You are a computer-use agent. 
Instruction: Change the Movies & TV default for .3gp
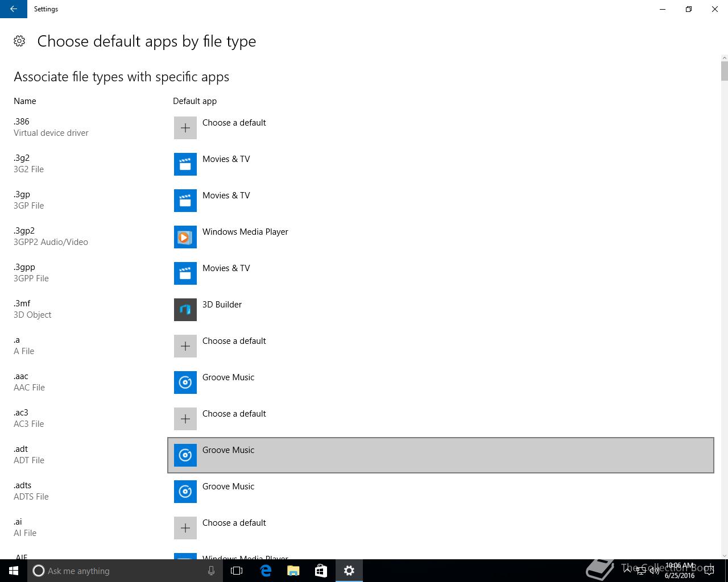point(226,196)
